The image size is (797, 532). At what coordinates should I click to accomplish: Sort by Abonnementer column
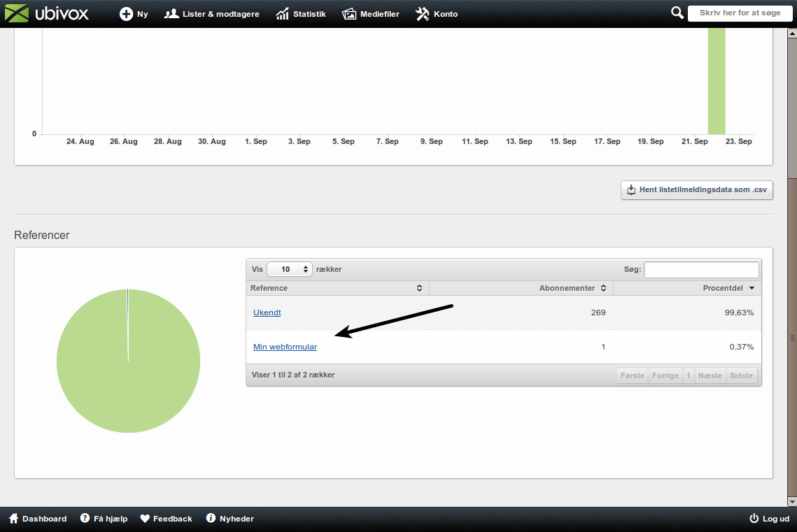pyautogui.click(x=521, y=288)
